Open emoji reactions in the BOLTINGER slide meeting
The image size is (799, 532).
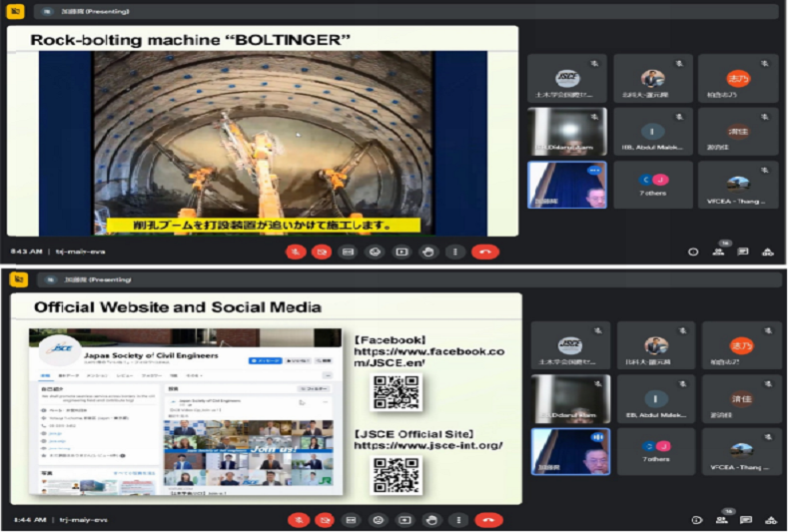376,252
